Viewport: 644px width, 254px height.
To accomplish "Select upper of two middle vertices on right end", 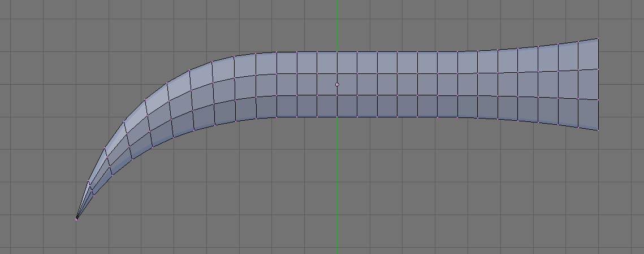I will [598, 69].
